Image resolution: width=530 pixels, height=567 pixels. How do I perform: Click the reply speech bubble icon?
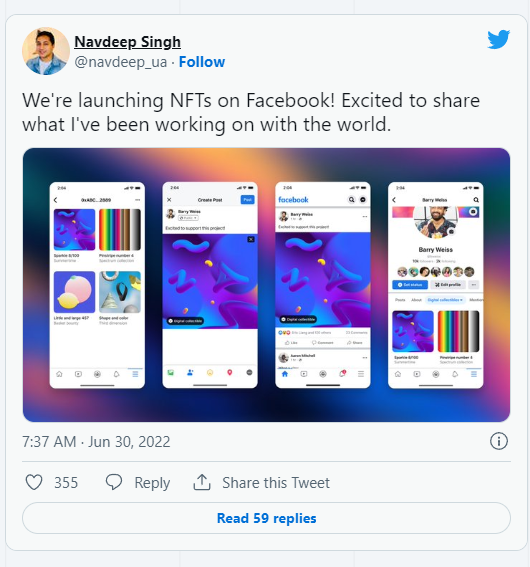pos(114,482)
